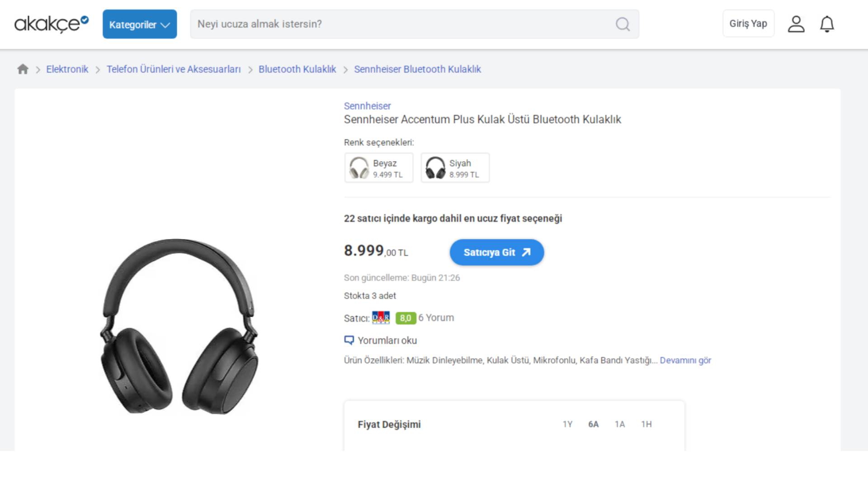Image resolution: width=868 pixels, height=488 pixels.
Task: Select the Siyah color option
Action: [x=455, y=168]
